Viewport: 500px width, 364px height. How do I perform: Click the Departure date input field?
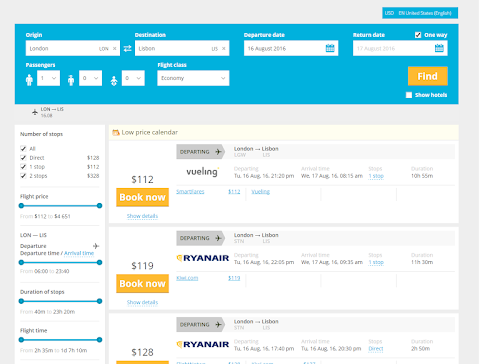tap(291, 48)
